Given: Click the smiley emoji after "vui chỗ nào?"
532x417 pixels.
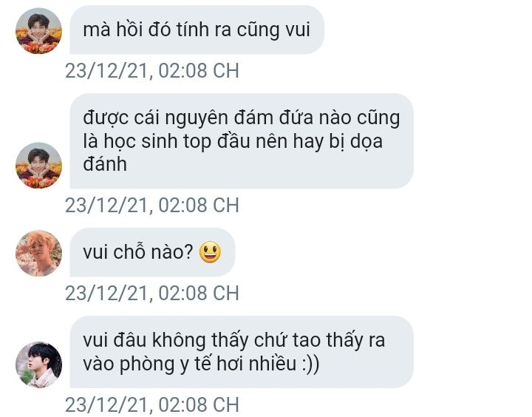Looking at the screenshot, I should pyautogui.click(x=210, y=252).
